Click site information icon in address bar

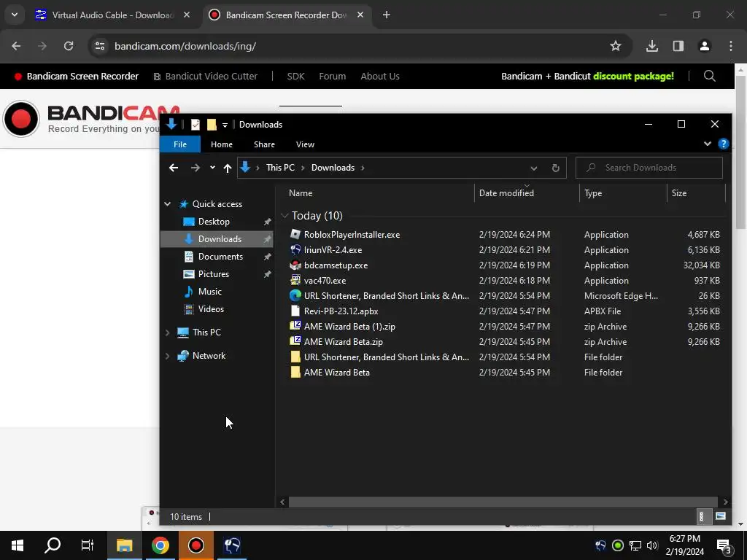click(x=100, y=46)
